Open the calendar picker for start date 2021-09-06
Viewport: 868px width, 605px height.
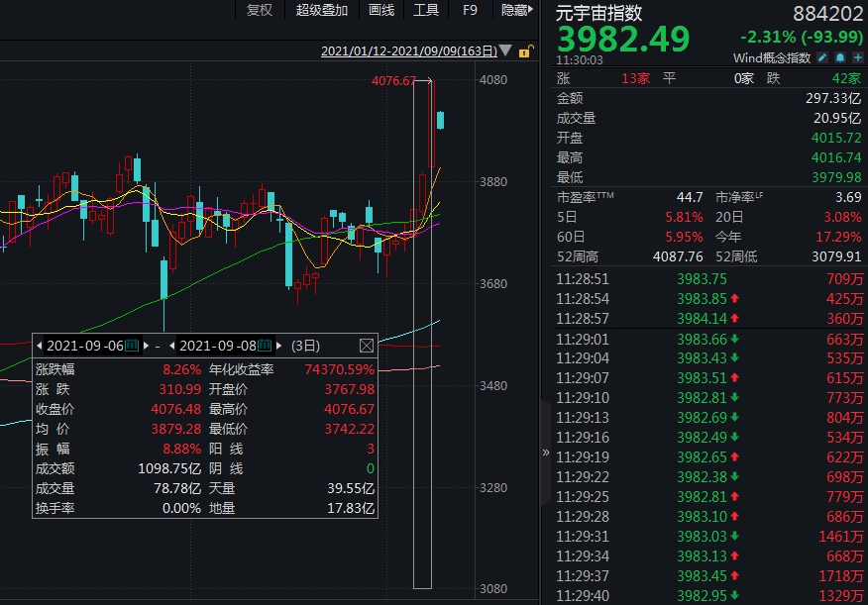click(133, 346)
